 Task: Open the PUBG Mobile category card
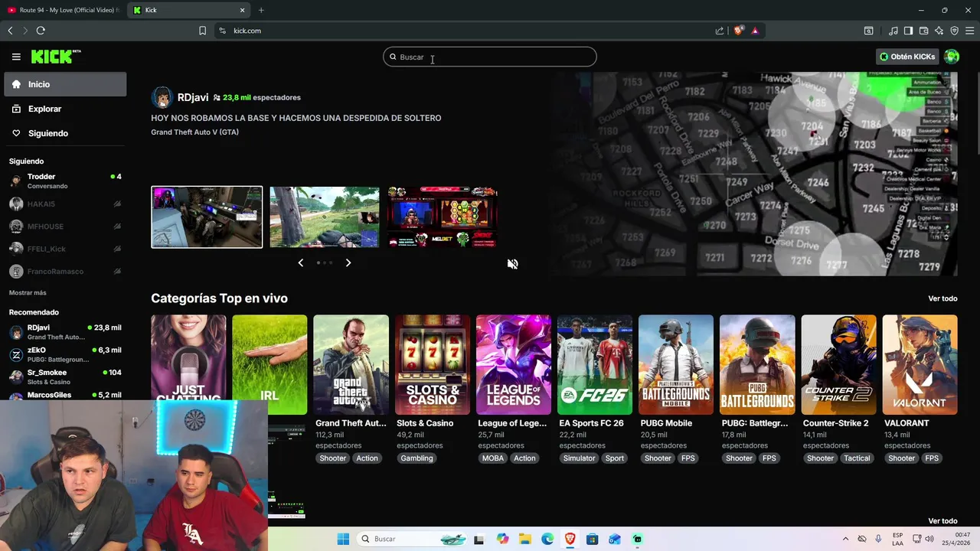[x=676, y=365]
